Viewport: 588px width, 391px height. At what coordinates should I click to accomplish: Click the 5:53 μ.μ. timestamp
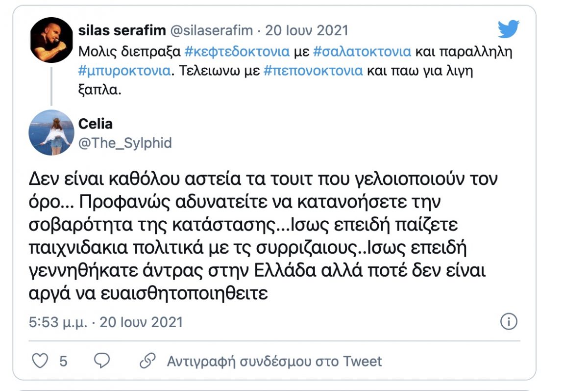pos(58,322)
